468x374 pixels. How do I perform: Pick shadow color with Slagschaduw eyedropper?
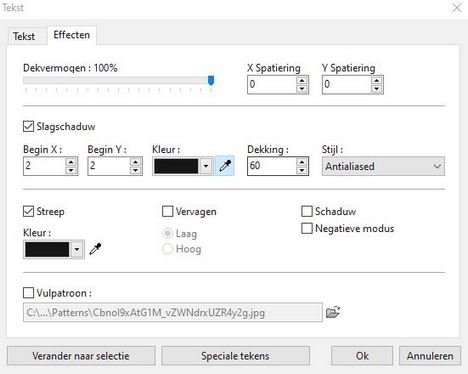(x=225, y=166)
